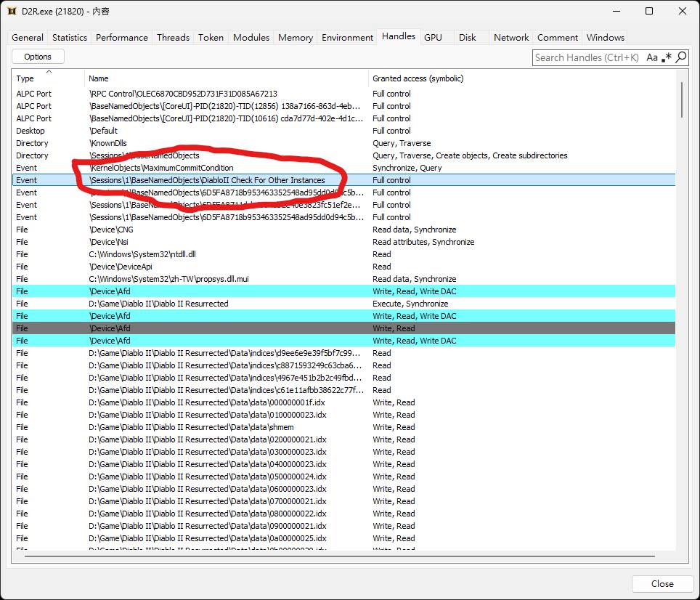This screenshot has width=700, height=600.
Task: Sort by Granted access (symbolic) column
Action: click(x=522, y=78)
